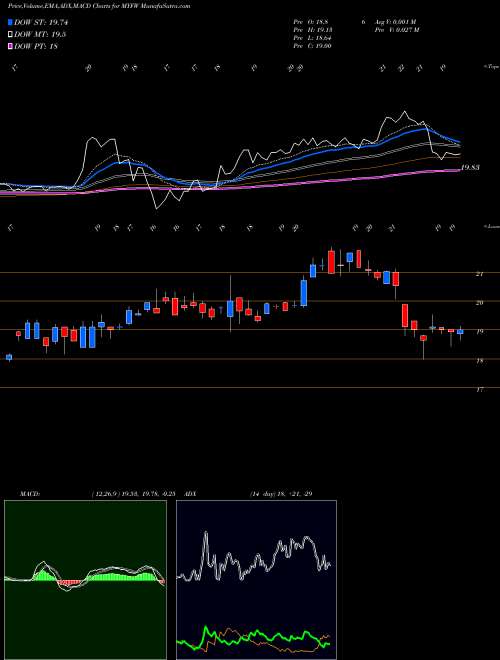Click the 'Avg V: 0.001 M' volume text
The height and width of the screenshot is (660, 500).
(x=395, y=22)
